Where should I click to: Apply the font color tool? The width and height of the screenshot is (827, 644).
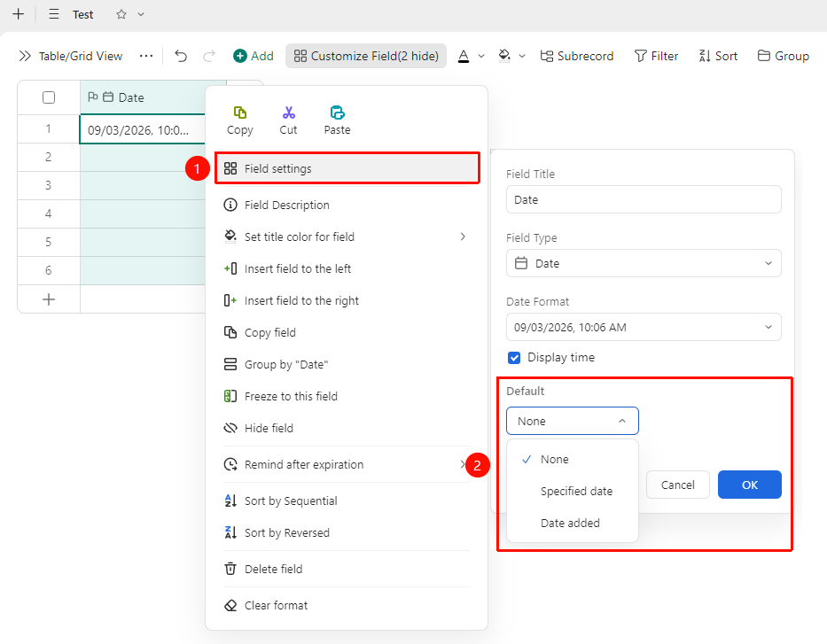click(464, 56)
